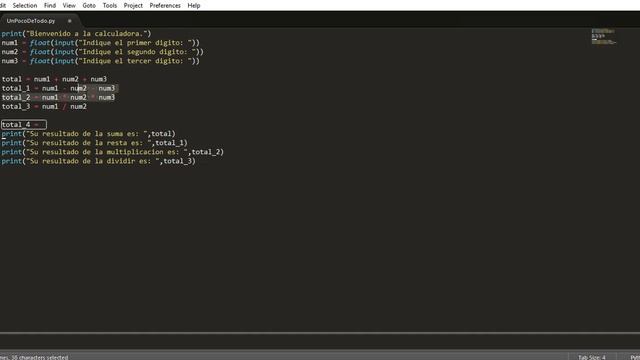Image resolution: width=640 pixels, height=360 pixels.
Task: Click the "Indique el tercer digito" line
Action: 100,61
